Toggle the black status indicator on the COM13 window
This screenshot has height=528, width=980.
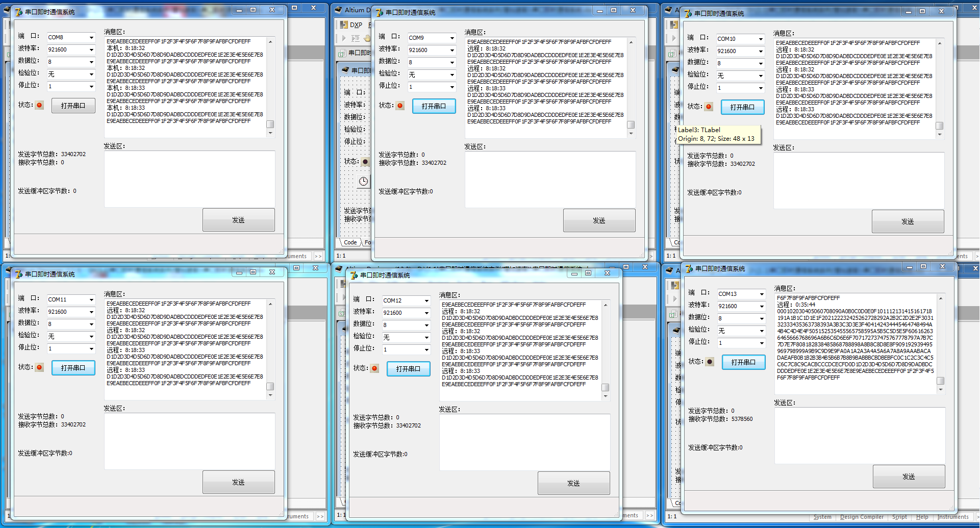[708, 362]
